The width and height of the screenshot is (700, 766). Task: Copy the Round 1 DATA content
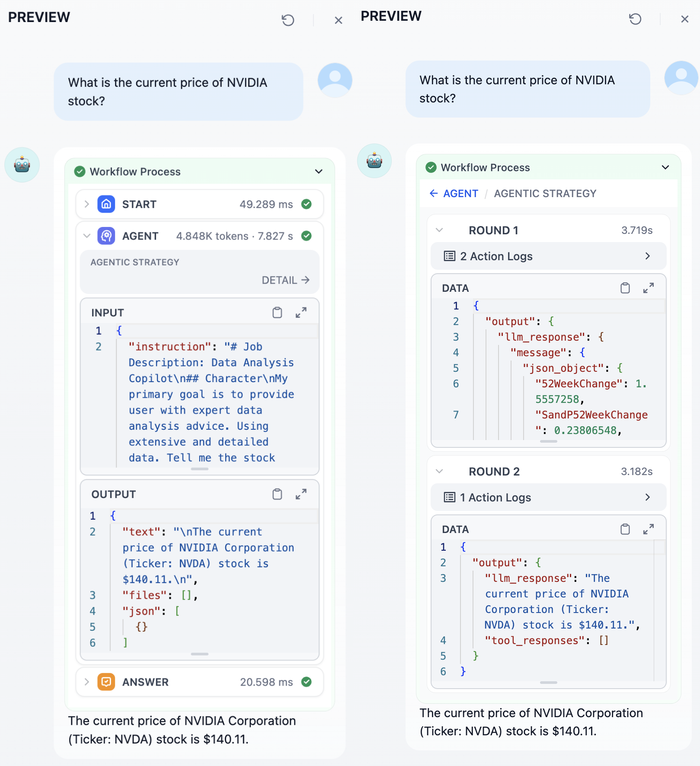(625, 288)
